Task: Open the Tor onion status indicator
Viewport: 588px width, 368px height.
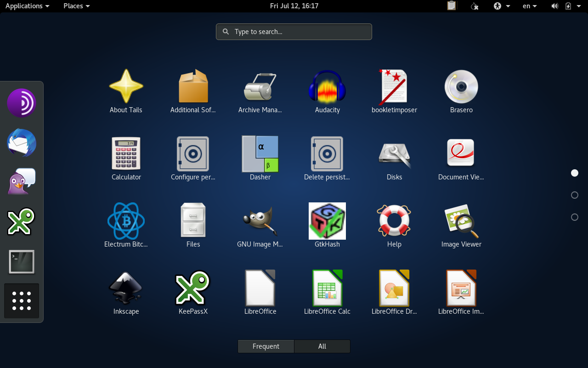Action: [x=475, y=6]
